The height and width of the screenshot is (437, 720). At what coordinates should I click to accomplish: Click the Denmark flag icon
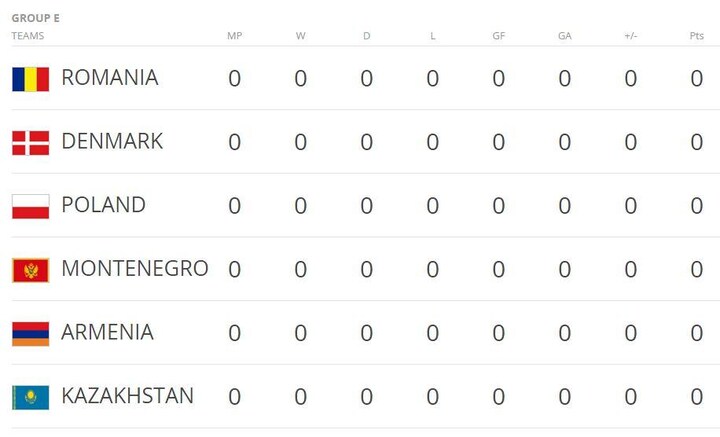(x=30, y=143)
